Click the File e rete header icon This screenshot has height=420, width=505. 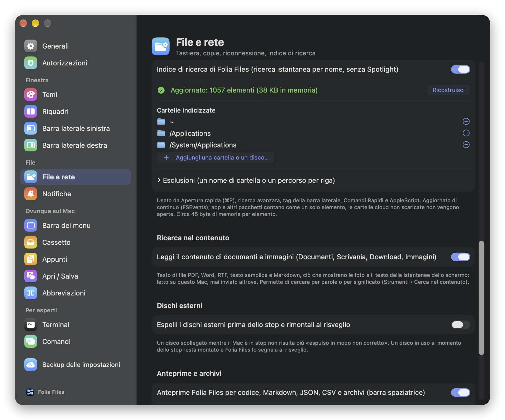pyautogui.click(x=161, y=46)
